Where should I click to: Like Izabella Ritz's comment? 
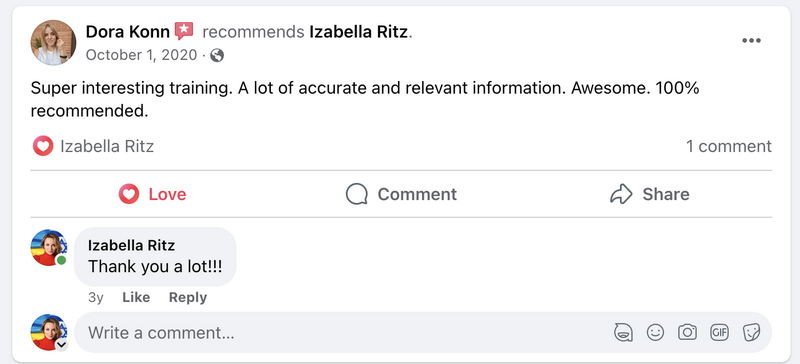(x=136, y=298)
